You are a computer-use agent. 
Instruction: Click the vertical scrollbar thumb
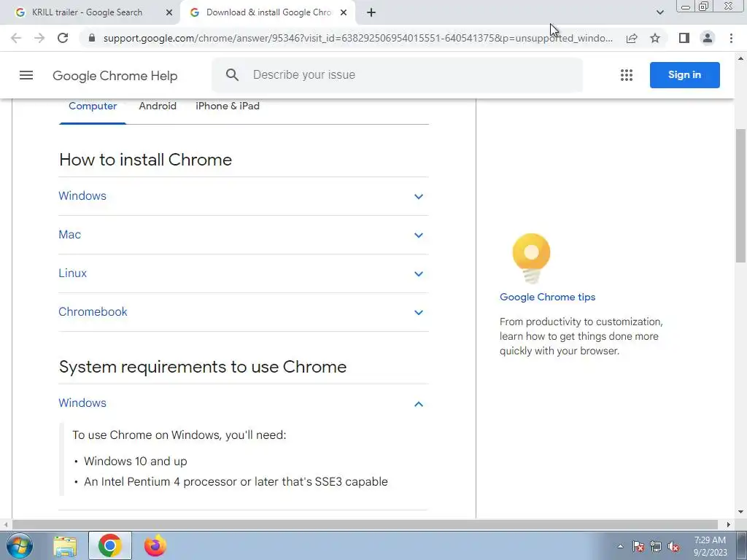click(740, 195)
